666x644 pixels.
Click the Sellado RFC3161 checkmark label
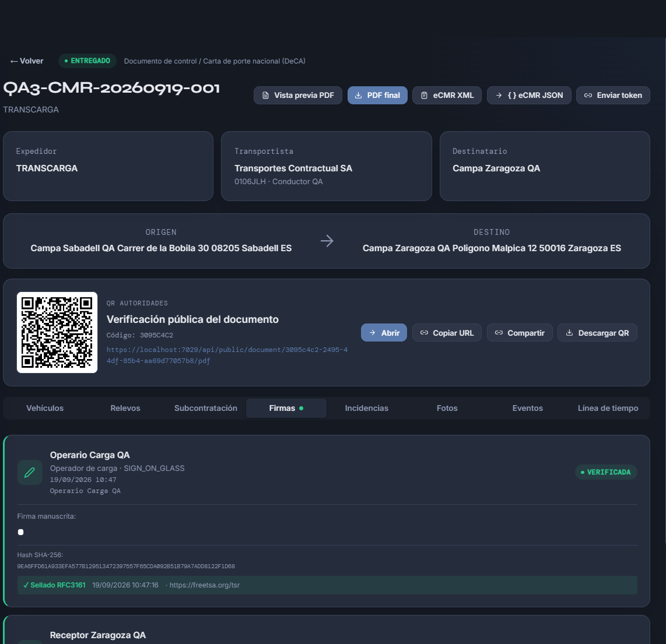(54, 585)
